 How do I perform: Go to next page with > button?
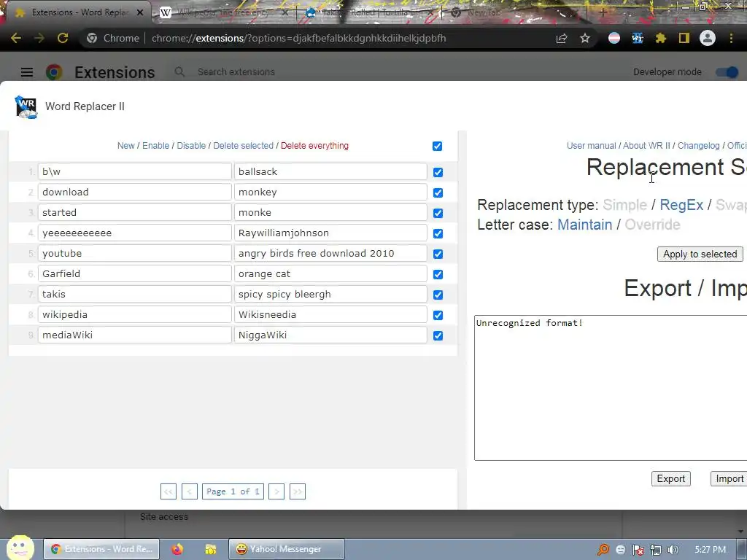(276, 491)
